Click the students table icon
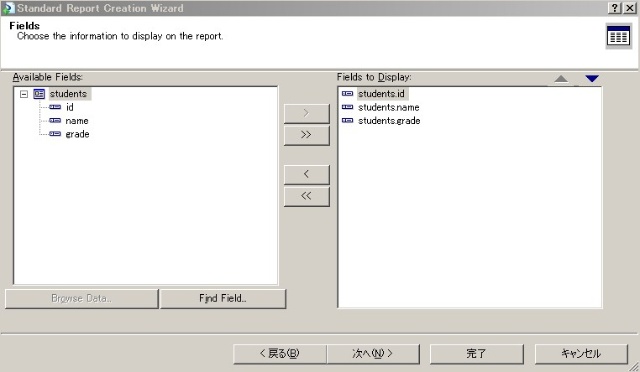This screenshot has width=640, height=372. coord(39,94)
